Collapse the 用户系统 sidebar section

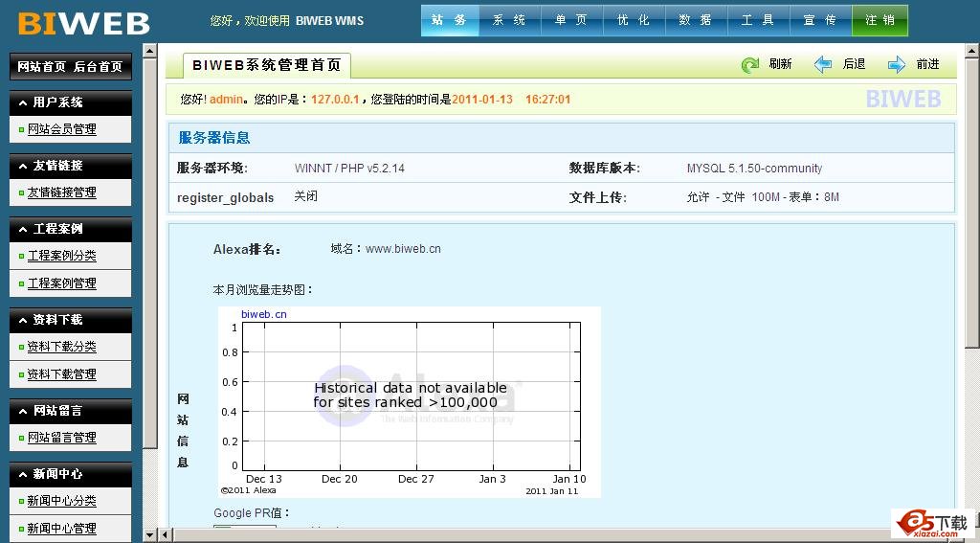tap(70, 102)
